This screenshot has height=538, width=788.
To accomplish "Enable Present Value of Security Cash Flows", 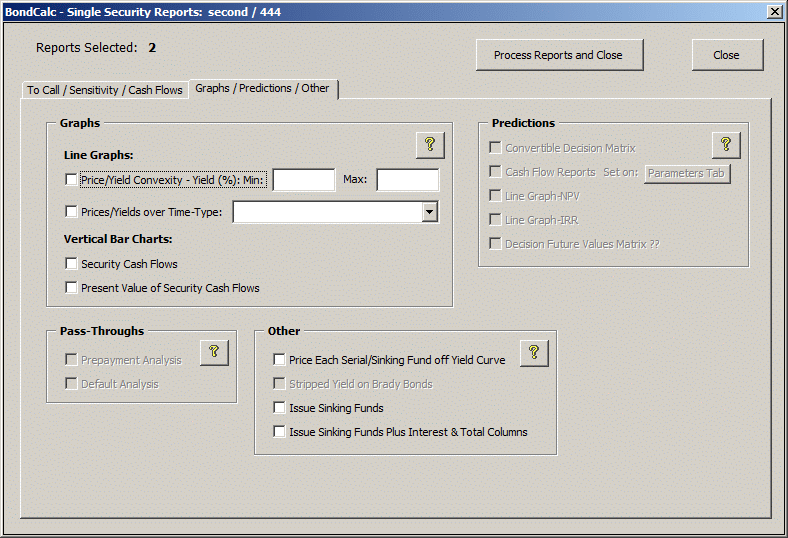I will tap(71, 287).
